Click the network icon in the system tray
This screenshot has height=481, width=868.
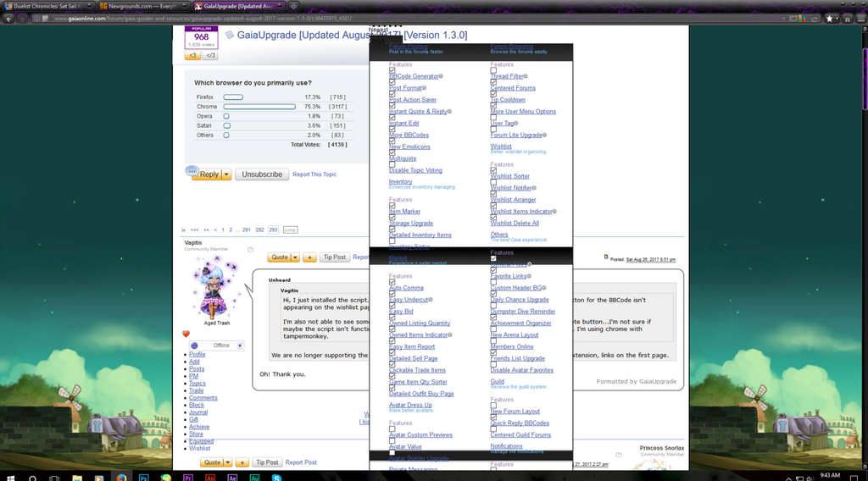point(799,478)
